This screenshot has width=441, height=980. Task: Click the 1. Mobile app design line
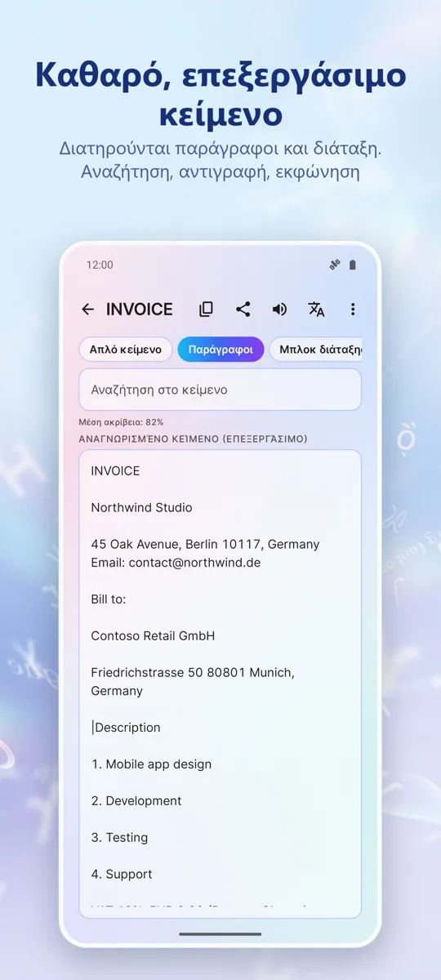151,764
